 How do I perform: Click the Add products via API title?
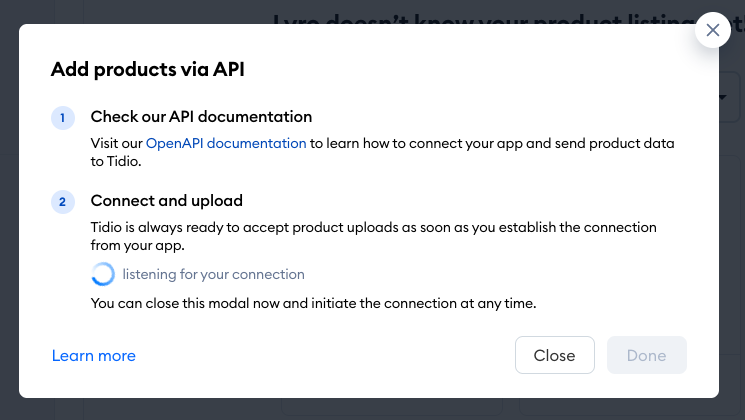click(x=148, y=69)
